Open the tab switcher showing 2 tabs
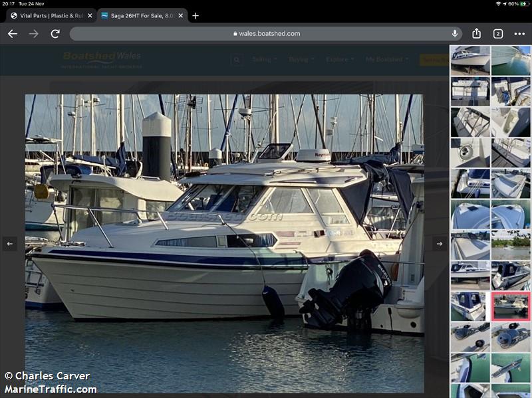 [497, 34]
